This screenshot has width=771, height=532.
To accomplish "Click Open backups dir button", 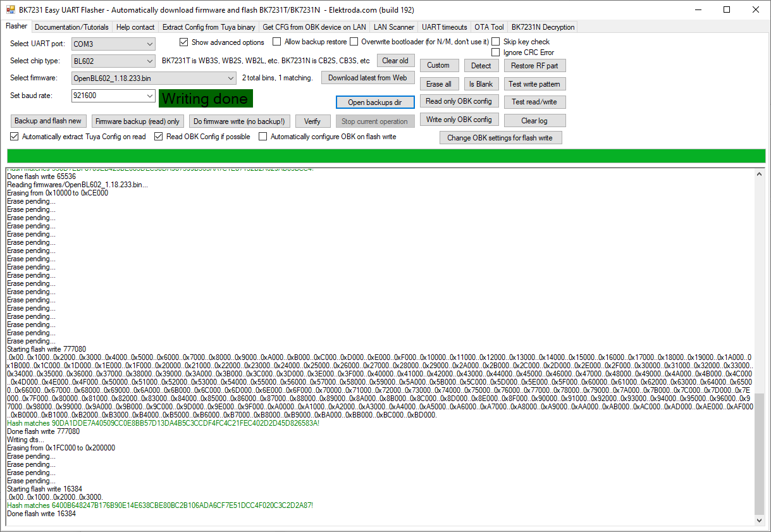I will click(x=375, y=102).
